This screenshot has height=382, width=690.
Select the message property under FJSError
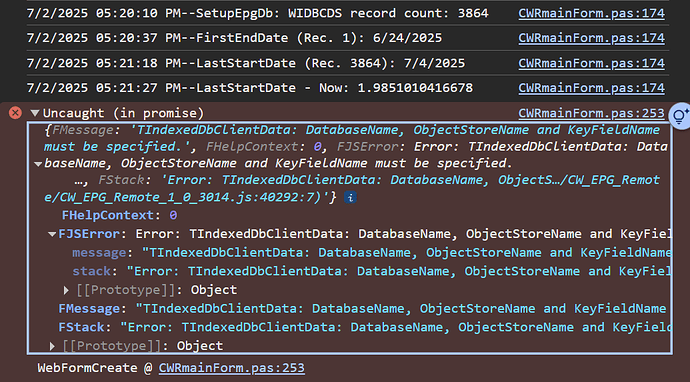pyautogui.click(x=371, y=253)
